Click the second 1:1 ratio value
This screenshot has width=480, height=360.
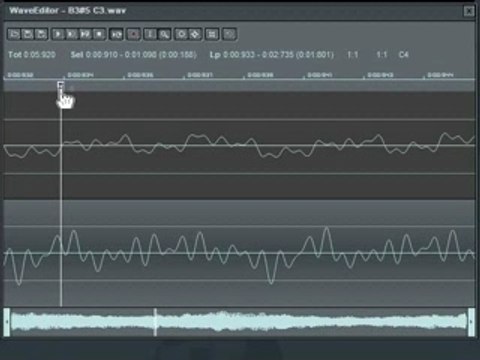[382, 55]
